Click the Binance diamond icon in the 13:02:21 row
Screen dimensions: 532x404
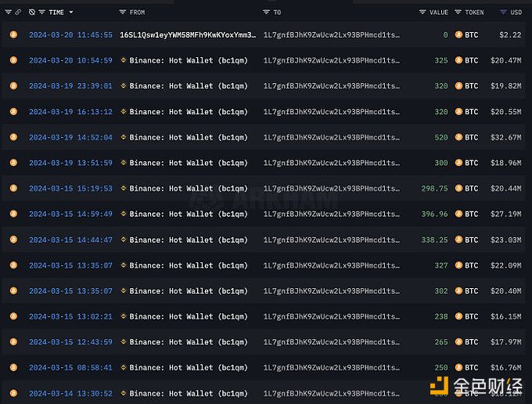124,316
